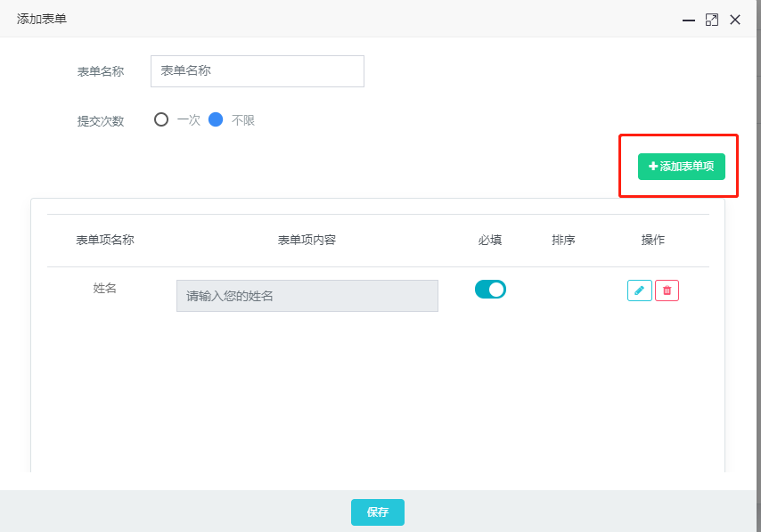Maximize the 添加表单 dialog
The image size is (761, 532).
click(x=711, y=20)
